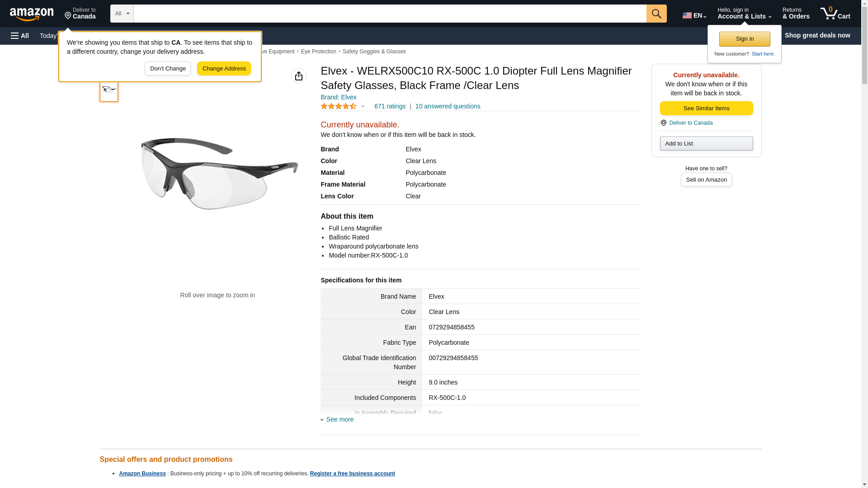Click Eye Protection breadcrumb
Viewport: 868px width, 488px height.
click(318, 52)
